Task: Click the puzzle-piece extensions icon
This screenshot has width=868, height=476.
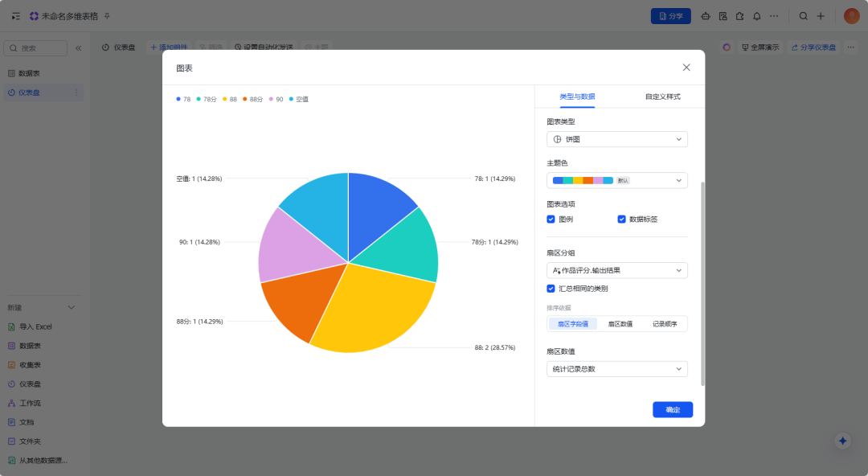Action: click(739, 16)
